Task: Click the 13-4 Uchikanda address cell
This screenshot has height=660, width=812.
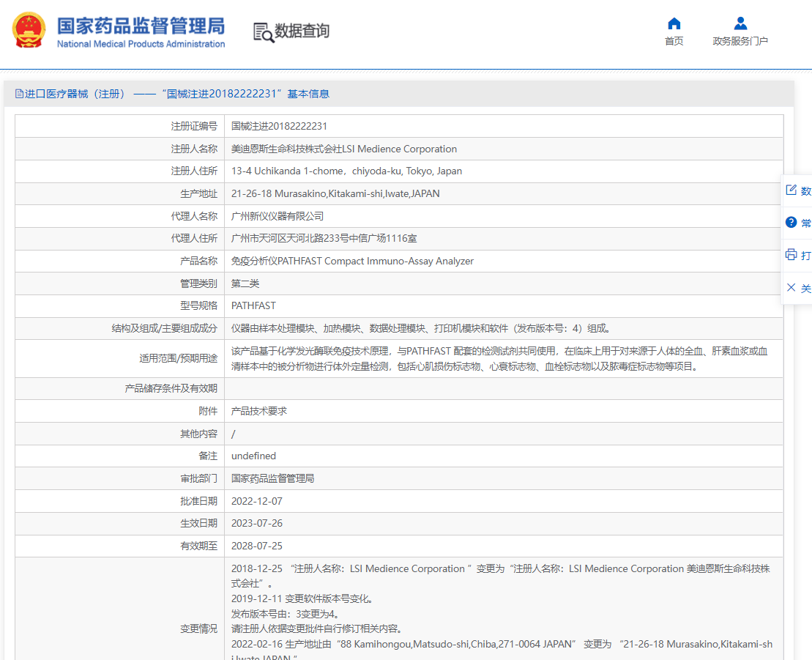Action: [x=503, y=171]
